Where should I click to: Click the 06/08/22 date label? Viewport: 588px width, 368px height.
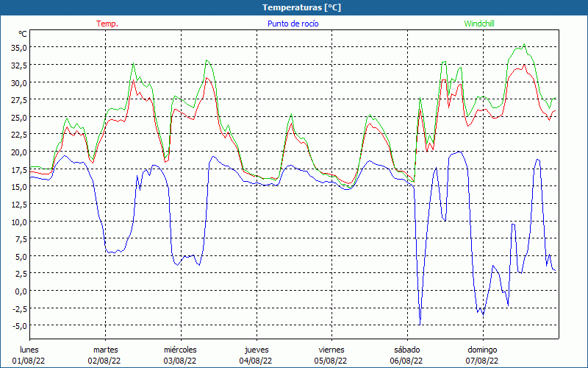(x=406, y=361)
